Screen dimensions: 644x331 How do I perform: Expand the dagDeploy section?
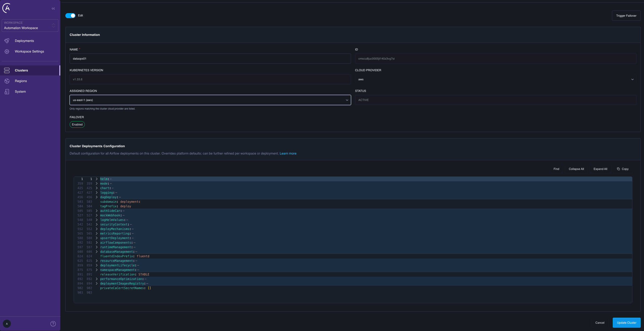(x=97, y=197)
